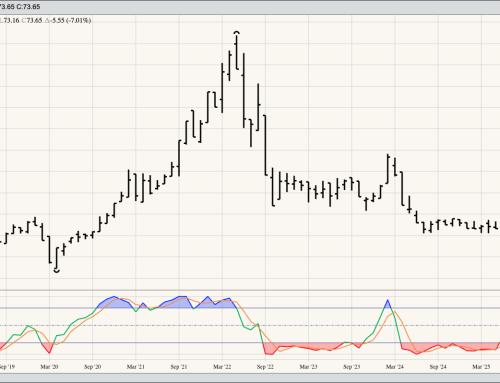Click the arc marker above the highest price bar
Viewport: 500px width, 383px height.
(237, 32)
